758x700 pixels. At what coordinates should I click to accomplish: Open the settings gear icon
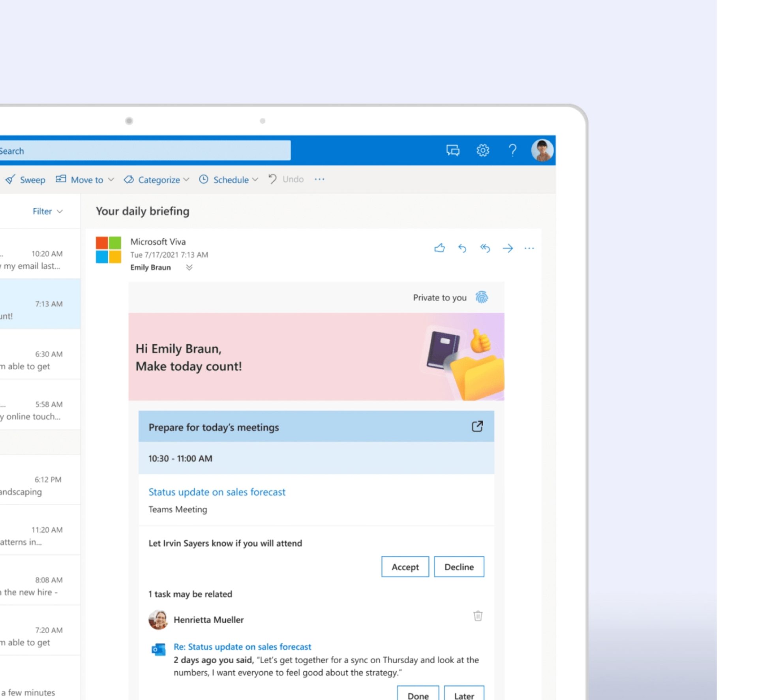pyautogui.click(x=482, y=150)
